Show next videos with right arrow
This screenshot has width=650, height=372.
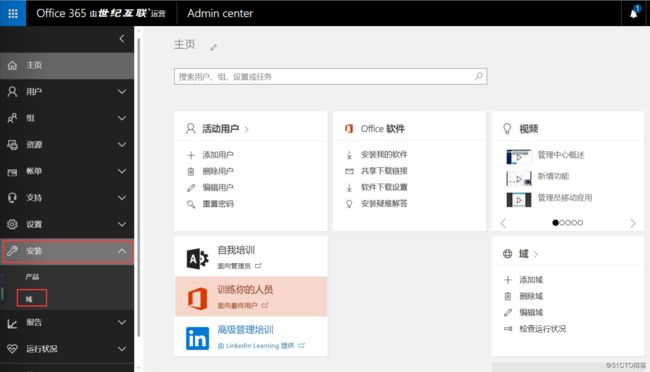tap(633, 223)
